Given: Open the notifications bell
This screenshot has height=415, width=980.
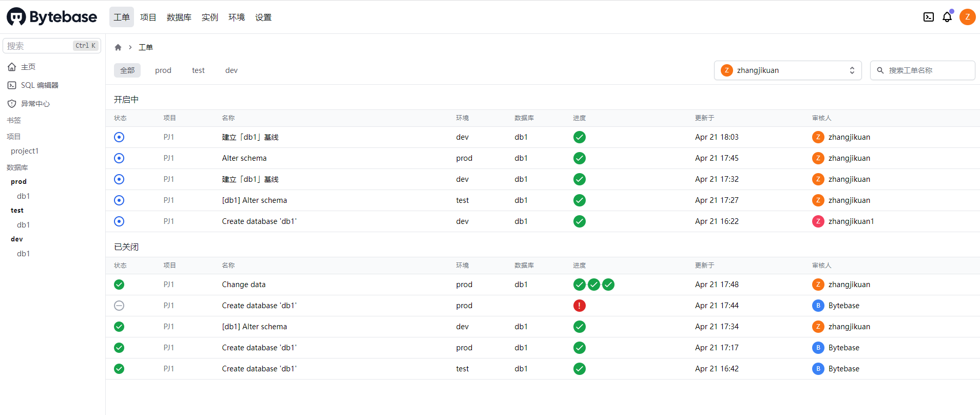Looking at the screenshot, I should pos(947,17).
